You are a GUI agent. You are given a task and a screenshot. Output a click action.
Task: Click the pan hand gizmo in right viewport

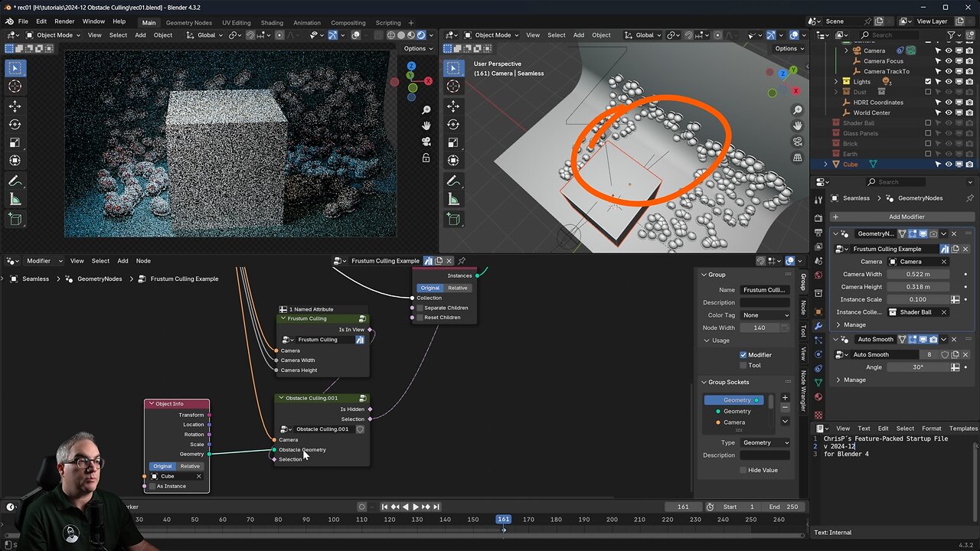(x=797, y=126)
